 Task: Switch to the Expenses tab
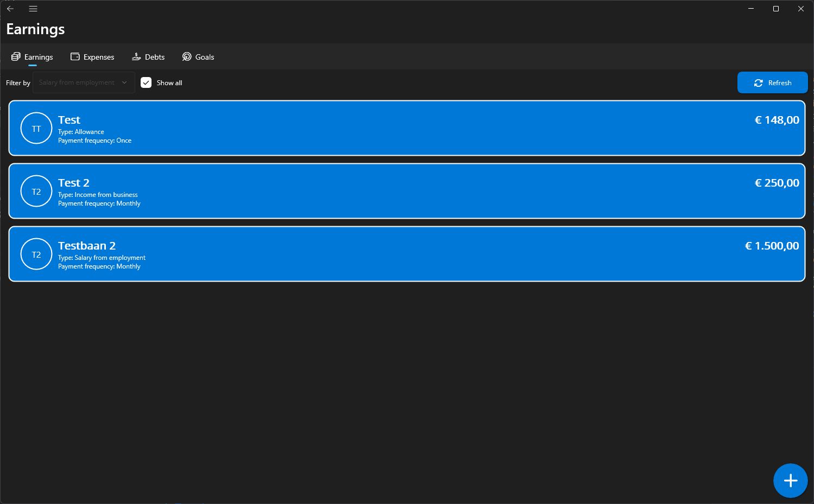tap(92, 57)
